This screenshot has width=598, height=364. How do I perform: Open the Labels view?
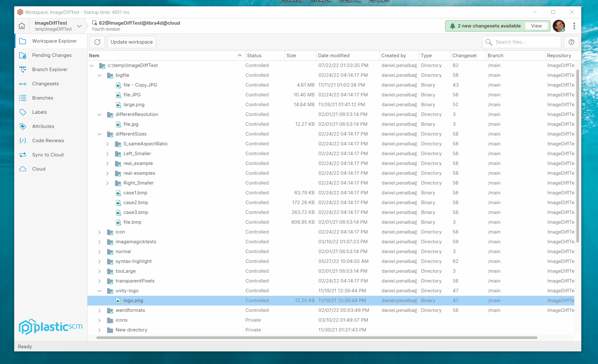pyautogui.click(x=39, y=112)
